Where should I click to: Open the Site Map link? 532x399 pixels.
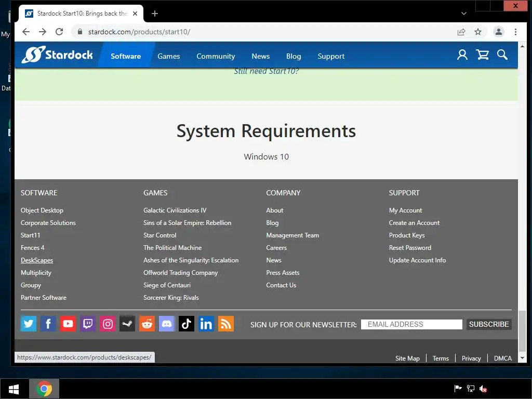tap(407, 358)
